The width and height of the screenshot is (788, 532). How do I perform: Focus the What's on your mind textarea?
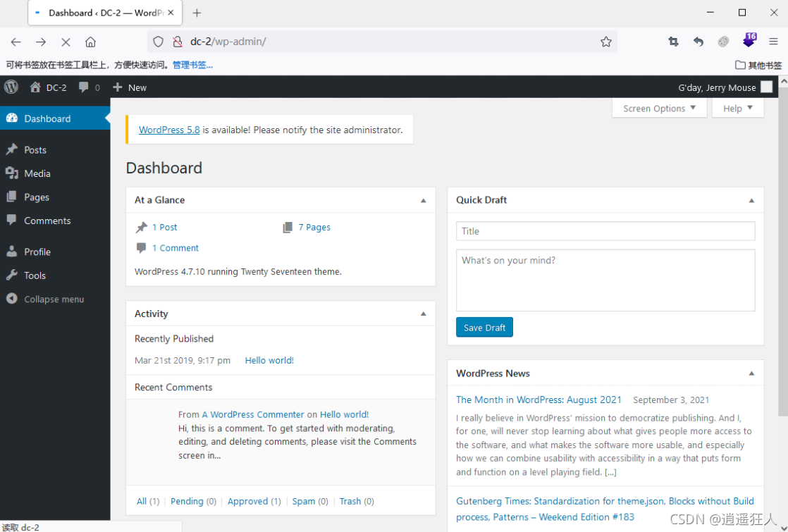coord(605,280)
